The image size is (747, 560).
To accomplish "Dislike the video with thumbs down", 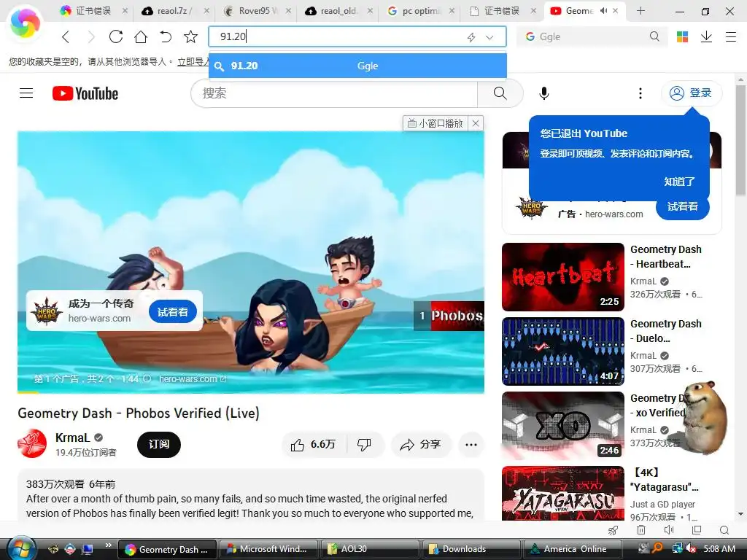I will [x=365, y=444].
